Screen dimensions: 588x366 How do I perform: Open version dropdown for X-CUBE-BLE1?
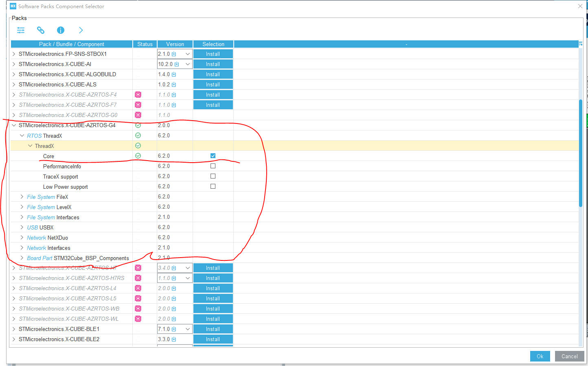pyautogui.click(x=188, y=329)
